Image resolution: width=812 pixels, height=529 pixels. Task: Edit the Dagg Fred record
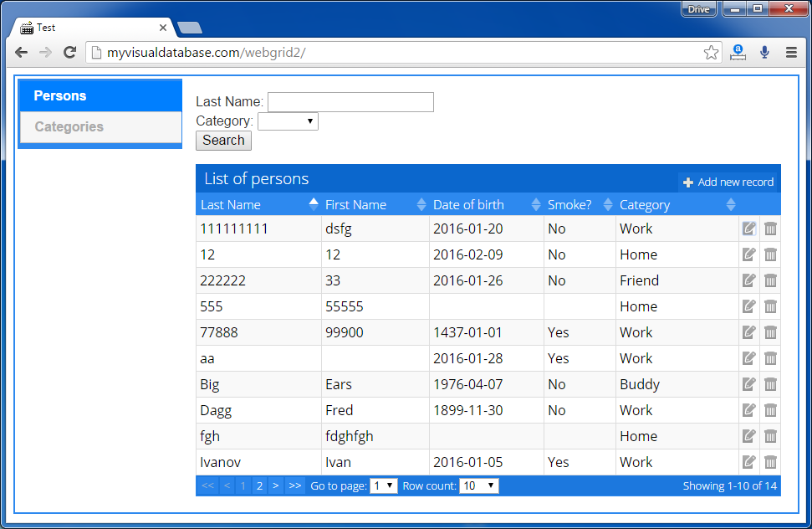click(748, 410)
